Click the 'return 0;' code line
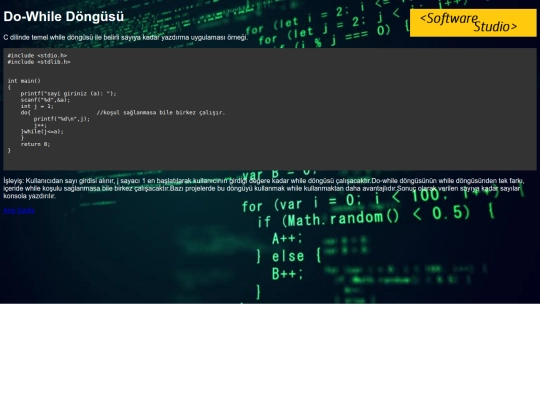Image resolution: width=540 pixels, height=405 pixels. click(x=35, y=144)
